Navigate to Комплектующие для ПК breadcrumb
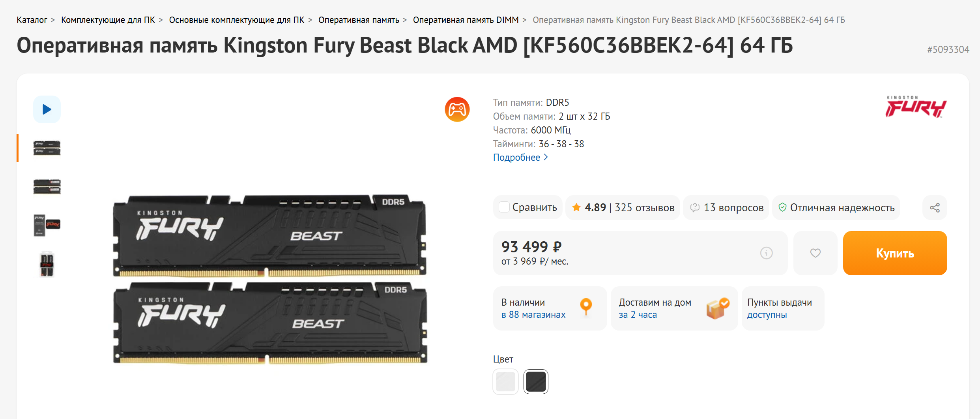This screenshot has height=419, width=980. click(x=108, y=20)
